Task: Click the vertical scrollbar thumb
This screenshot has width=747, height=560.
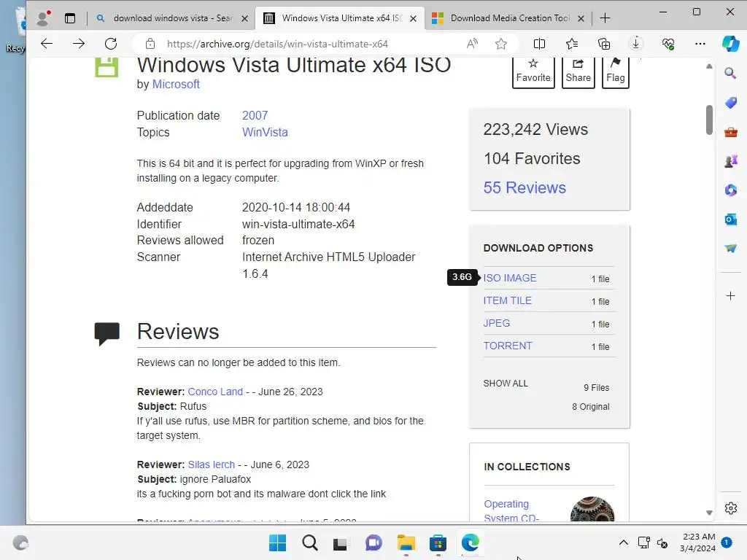Action: pos(709,120)
